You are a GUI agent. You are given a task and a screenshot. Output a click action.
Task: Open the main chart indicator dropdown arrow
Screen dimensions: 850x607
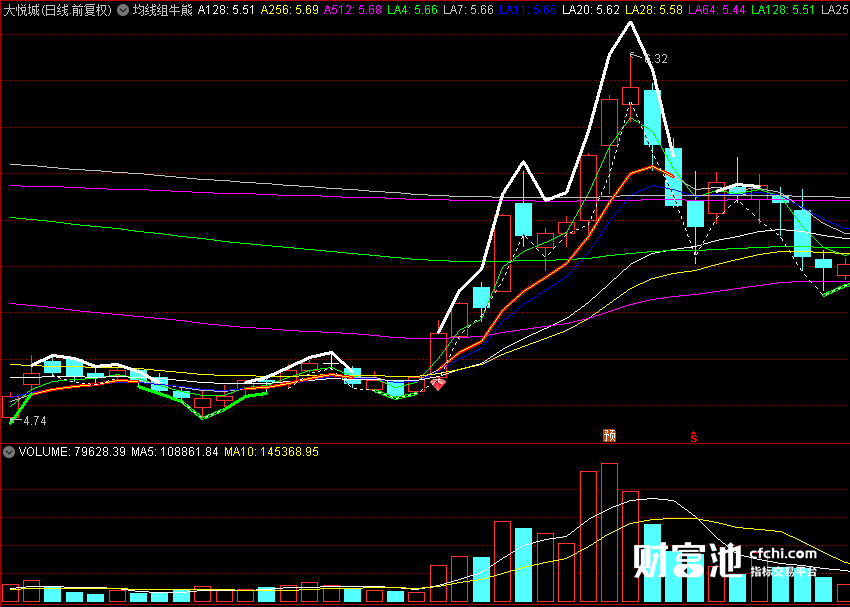(x=123, y=10)
